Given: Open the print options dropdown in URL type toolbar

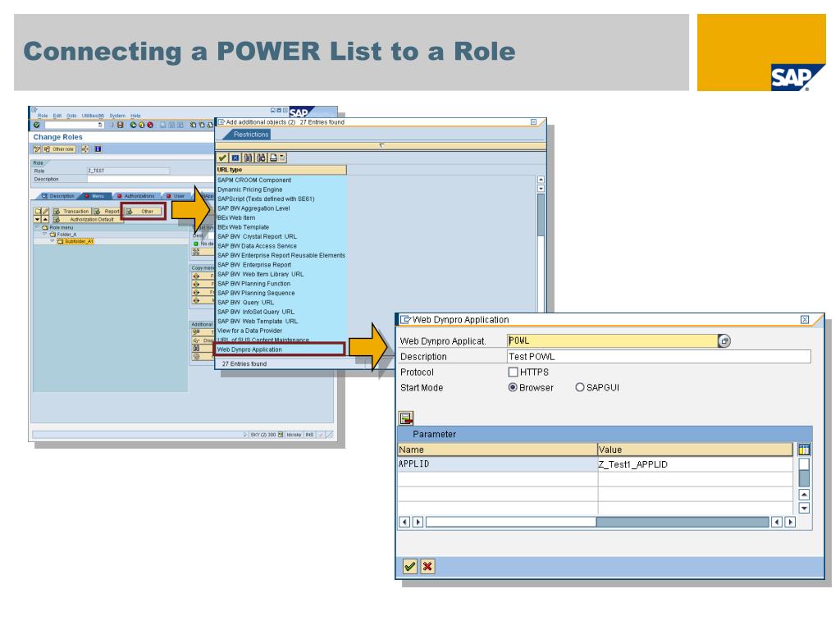Looking at the screenshot, I should (282, 157).
